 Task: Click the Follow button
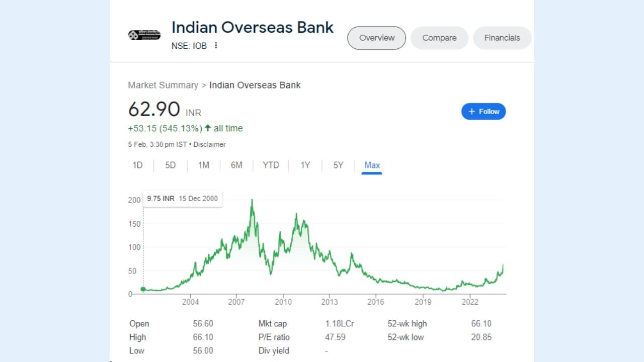(x=483, y=112)
